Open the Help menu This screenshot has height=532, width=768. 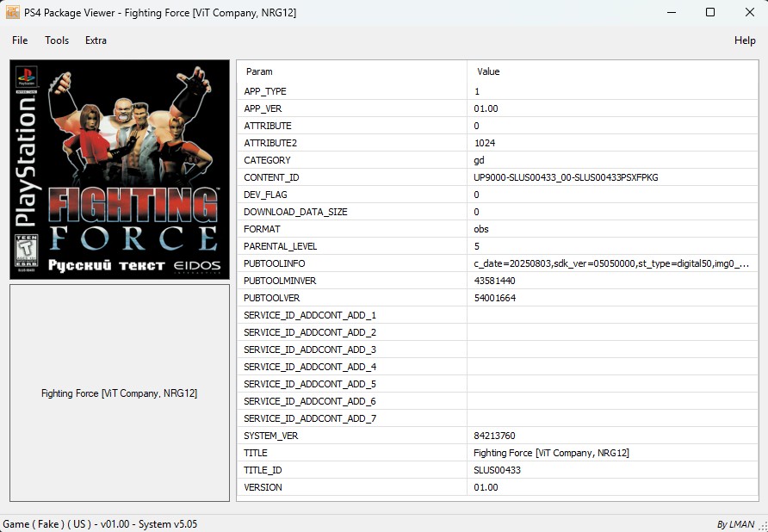tap(745, 40)
